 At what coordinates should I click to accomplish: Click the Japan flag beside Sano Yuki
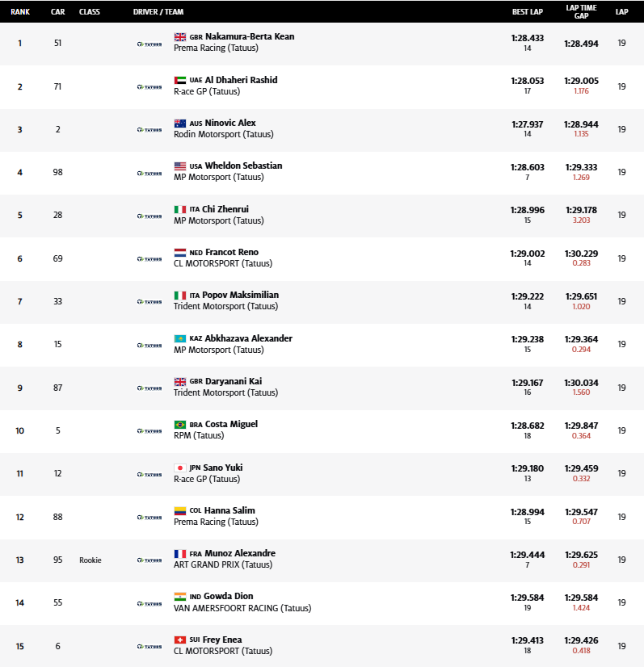[x=180, y=468]
